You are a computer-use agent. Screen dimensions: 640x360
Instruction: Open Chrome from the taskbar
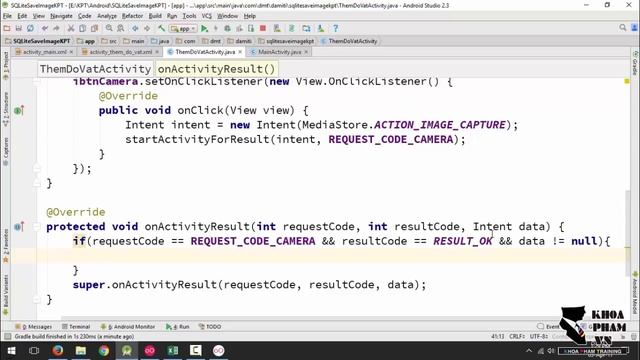(104, 351)
